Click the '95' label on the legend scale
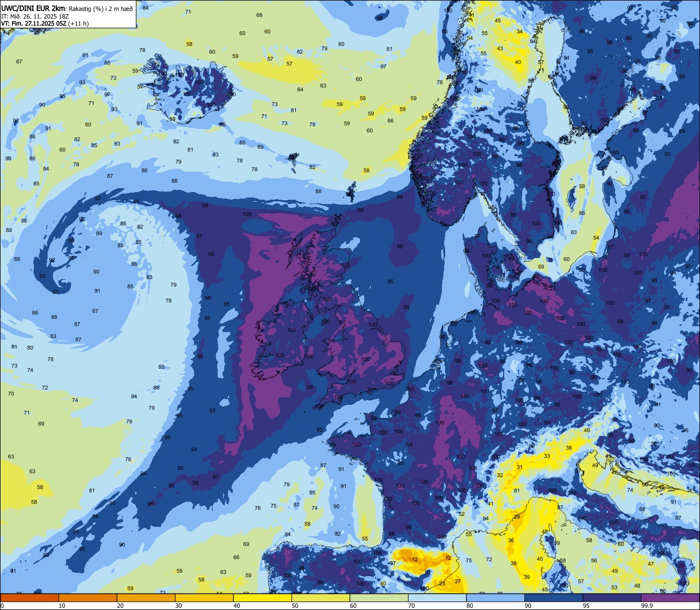 click(586, 606)
